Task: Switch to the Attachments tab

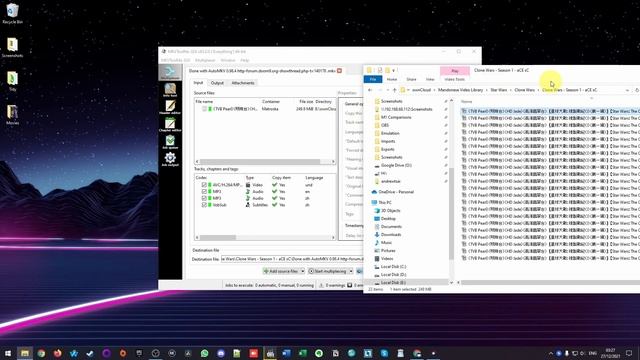Action: pyautogui.click(x=243, y=83)
